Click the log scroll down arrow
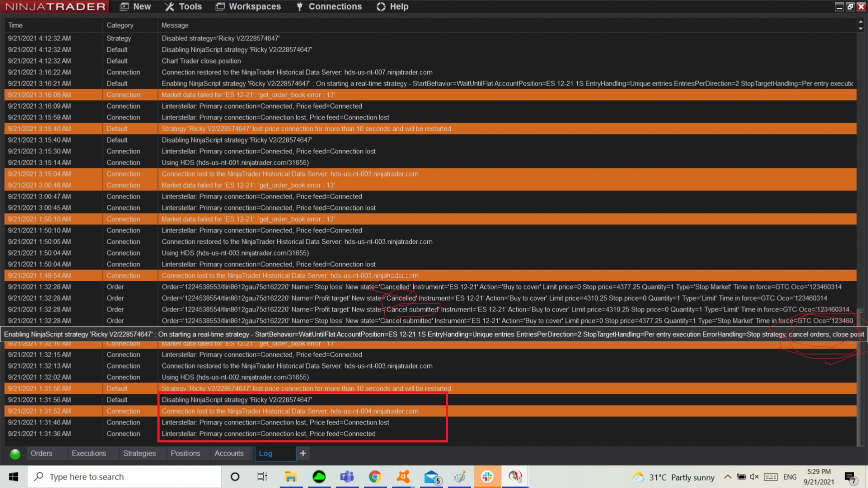Viewport: 868px width, 488px height. click(x=860, y=28)
